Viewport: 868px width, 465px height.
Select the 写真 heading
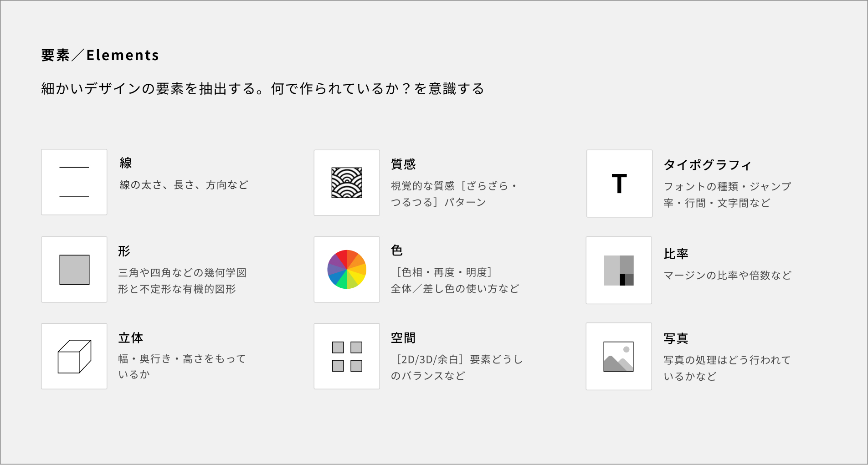click(x=676, y=338)
